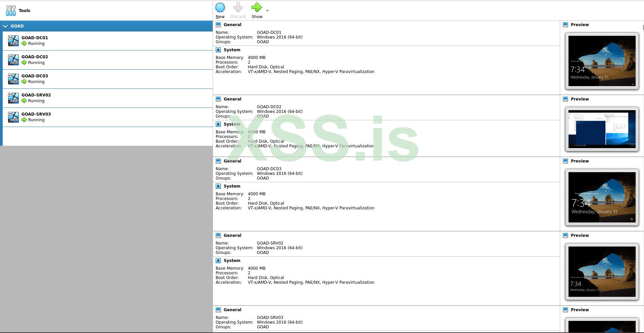Screen dimensions: 644x333
Task: Open the General heading link for GOAD-DC03
Action: tap(232, 161)
